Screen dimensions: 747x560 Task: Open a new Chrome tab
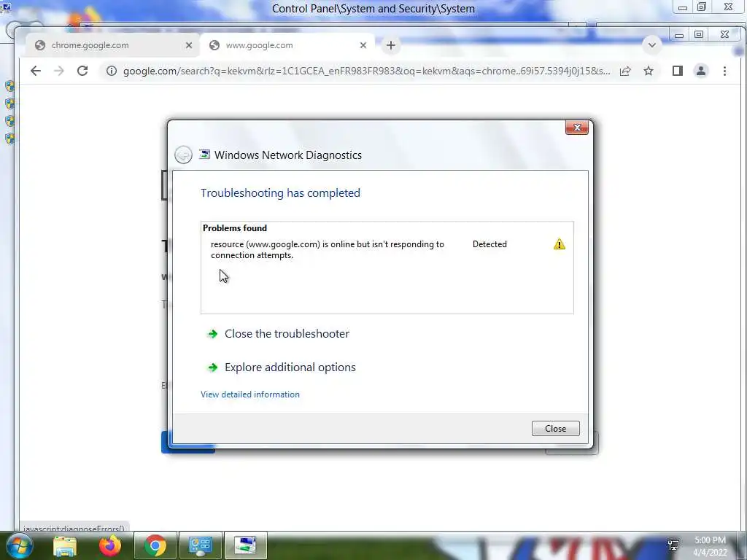[x=391, y=45]
